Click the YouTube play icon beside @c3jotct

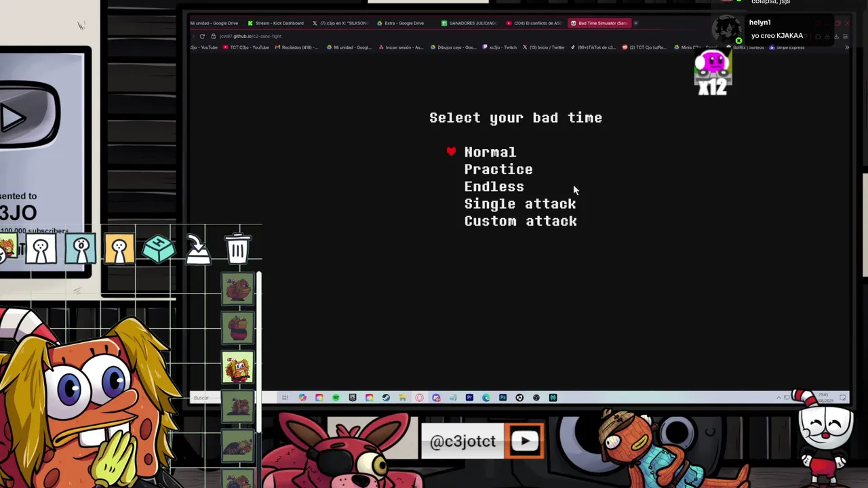coord(526,441)
